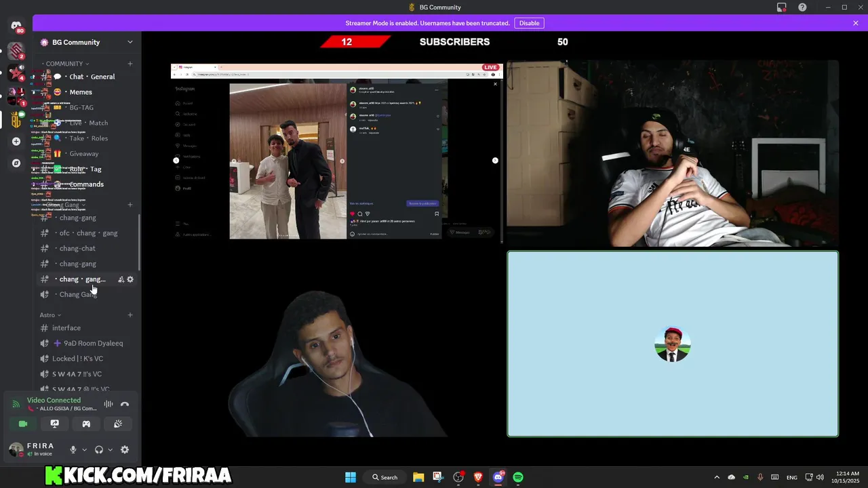Join 9aD Room Dyaleeq voice channel
Image resolution: width=868 pixels, height=488 pixels.
(x=87, y=344)
